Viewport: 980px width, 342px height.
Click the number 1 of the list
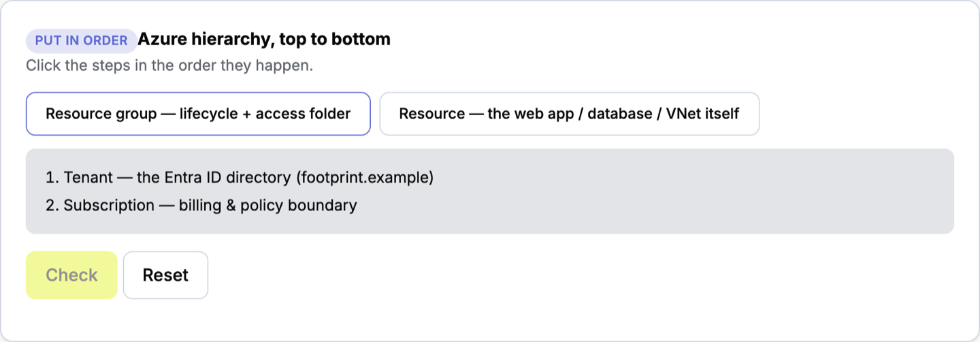pos(52,178)
